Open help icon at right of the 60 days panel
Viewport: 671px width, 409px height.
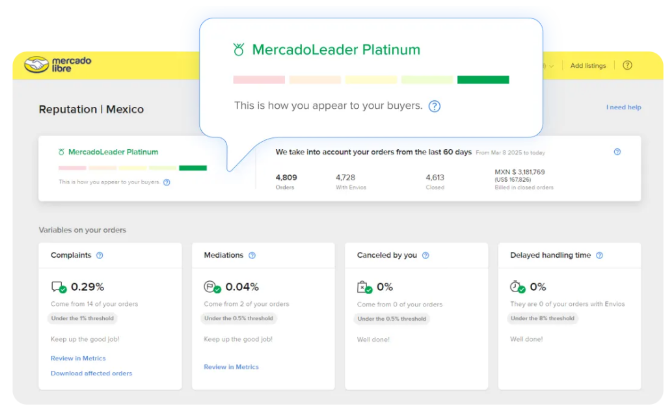coord(617,152)
